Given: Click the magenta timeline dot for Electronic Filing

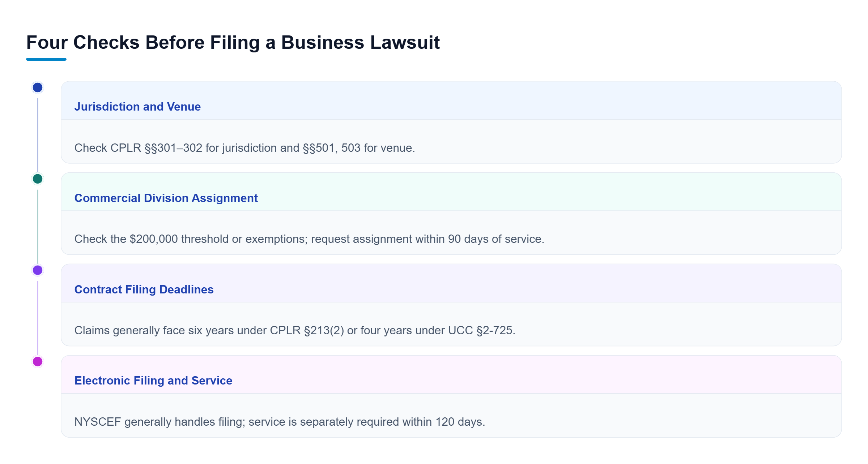Looking at the screenshot, I should tap(38, 361).
